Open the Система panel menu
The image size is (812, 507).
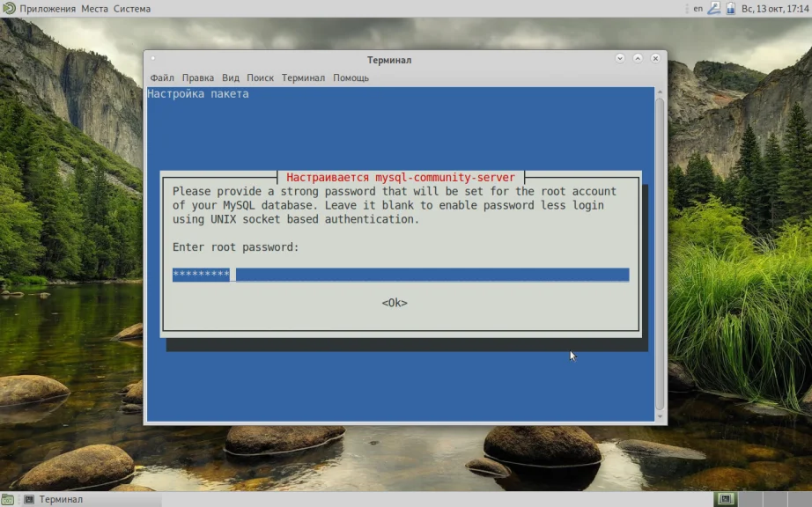pyautogui.click(x=132, y=9)
